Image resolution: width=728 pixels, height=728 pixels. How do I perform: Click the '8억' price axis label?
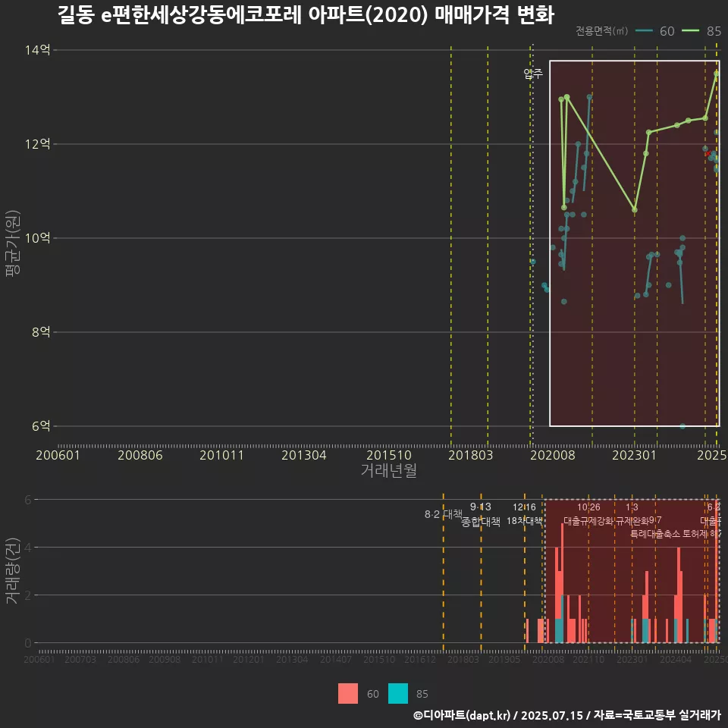point(41,332)
